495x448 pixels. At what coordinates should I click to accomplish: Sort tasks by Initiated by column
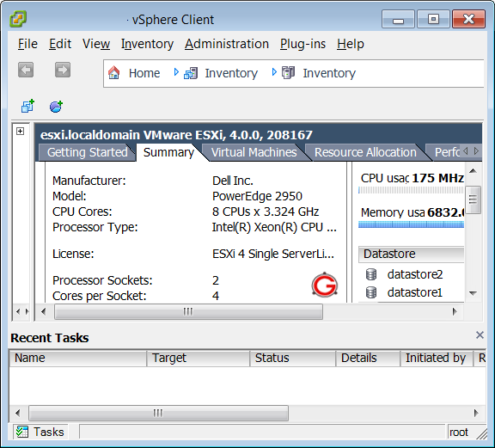coord(437,358)
